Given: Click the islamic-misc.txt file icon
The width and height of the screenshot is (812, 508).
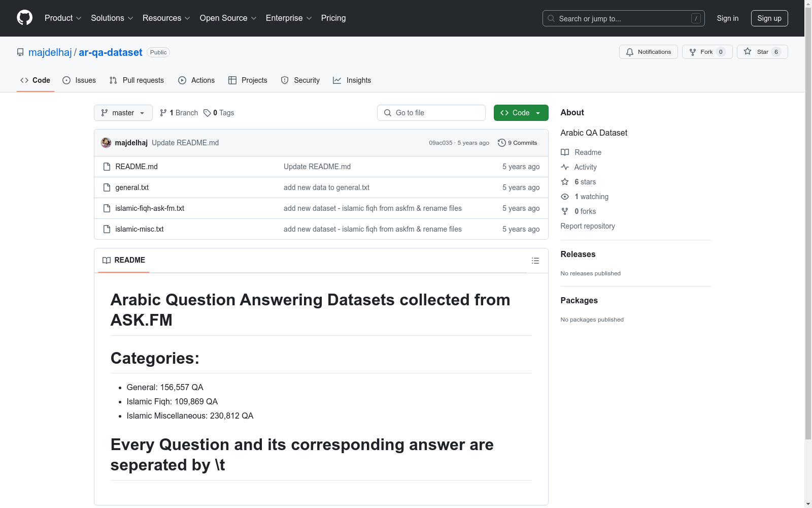Looking at the screenshot, I should [x=107, y=229].
